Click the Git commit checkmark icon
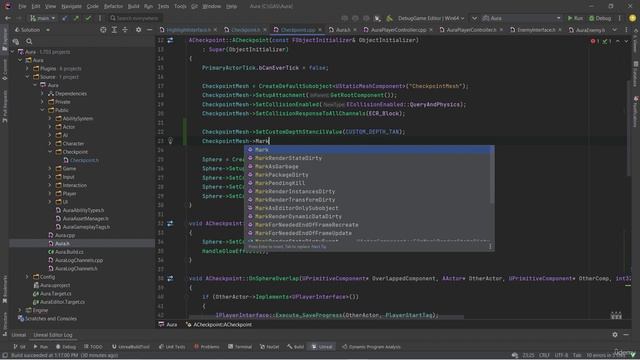Image resolution: width=640 pixels, height=360 pixels. click(88, 18)
